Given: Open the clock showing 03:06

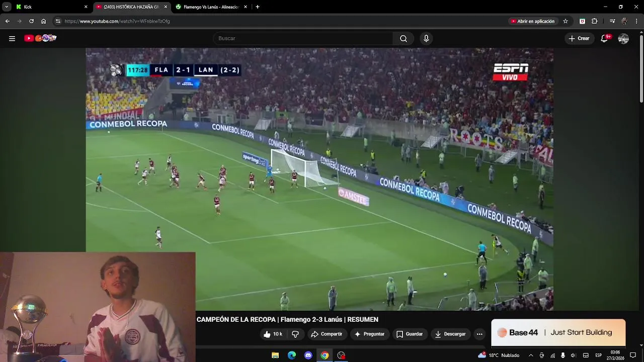Looking at the screenshot, I should [x=615, y=355].
